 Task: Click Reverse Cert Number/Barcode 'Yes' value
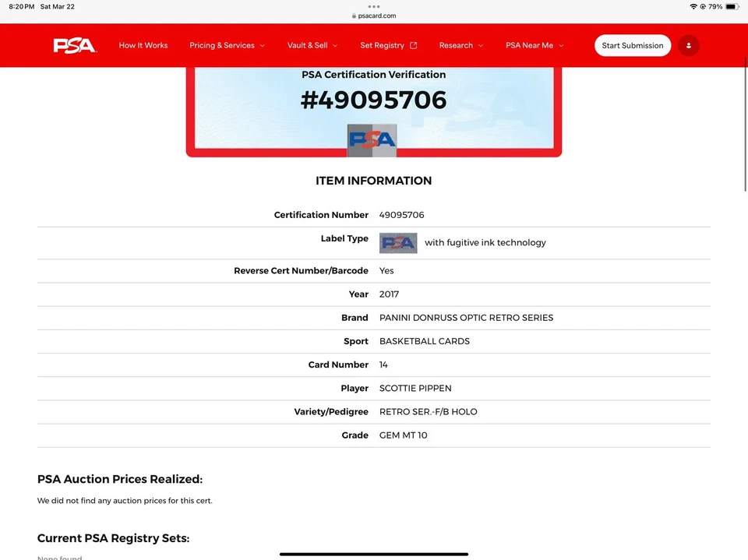click(x=386, y=271)
